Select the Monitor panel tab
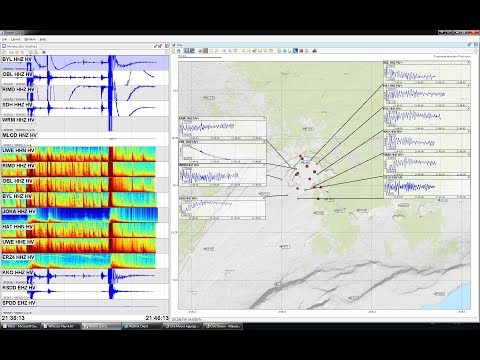The width and height of the screenshot is (480, 360). (20, 46)
